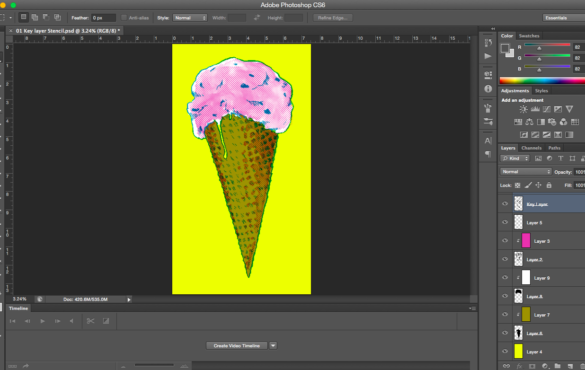This screenshot has height=370, width=585.
Task: Add a Color Balance adjustment
Action: click(x=529, y=122)
